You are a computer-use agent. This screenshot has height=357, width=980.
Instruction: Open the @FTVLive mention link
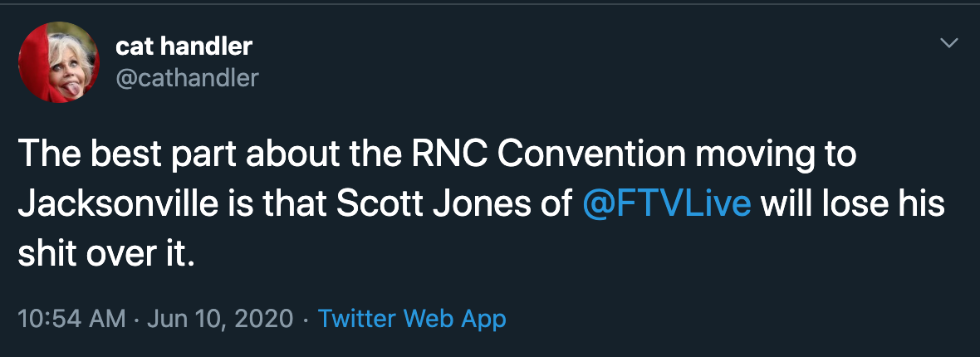(666, 205)
